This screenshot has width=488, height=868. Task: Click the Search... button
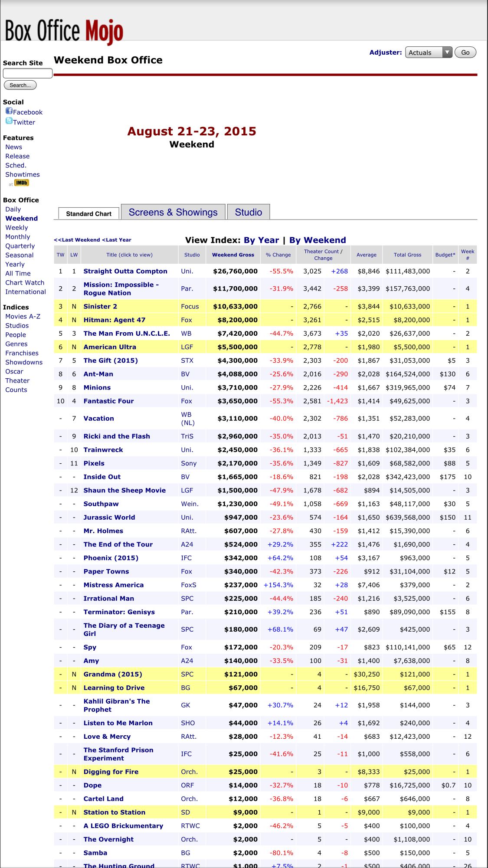[x=20, y=85]
